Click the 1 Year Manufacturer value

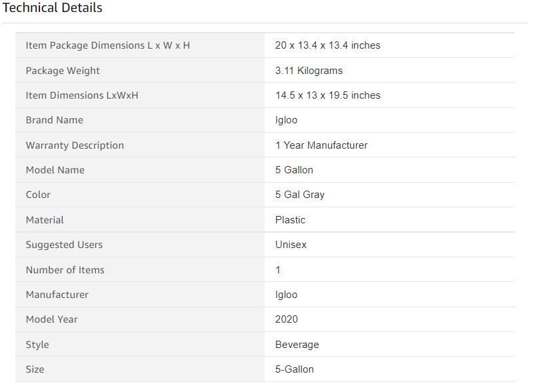(x=321, y=145)
